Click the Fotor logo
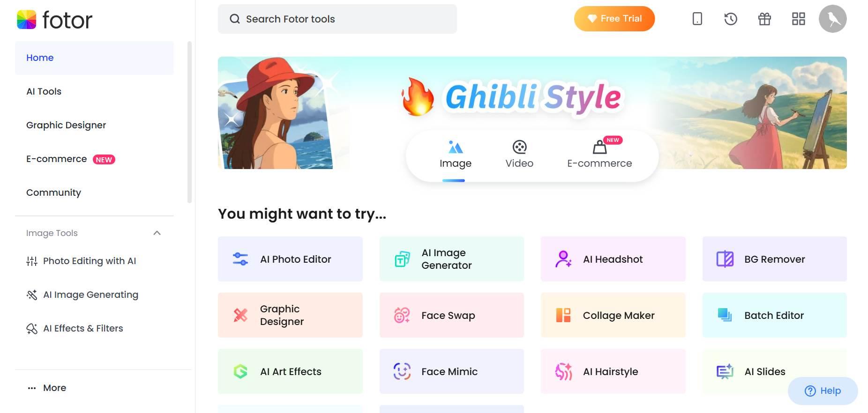This screenshot has width=868, height=413. point(54,20)
